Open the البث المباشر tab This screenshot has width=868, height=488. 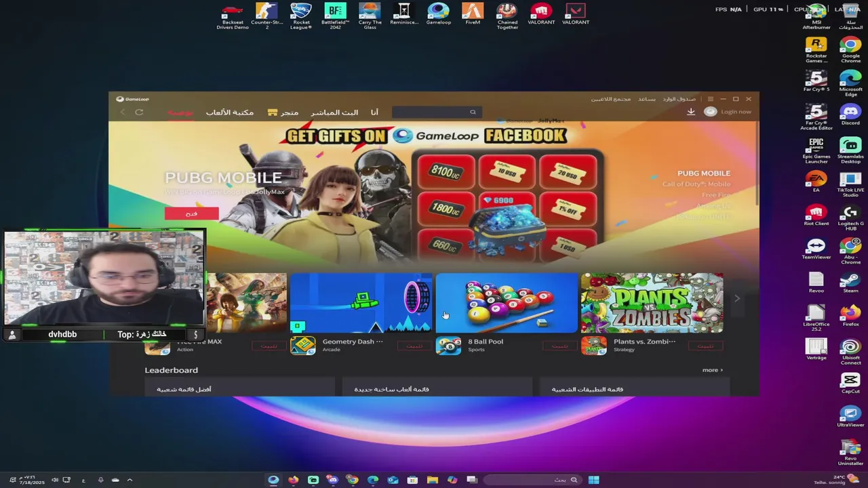(x=334, y=113)
